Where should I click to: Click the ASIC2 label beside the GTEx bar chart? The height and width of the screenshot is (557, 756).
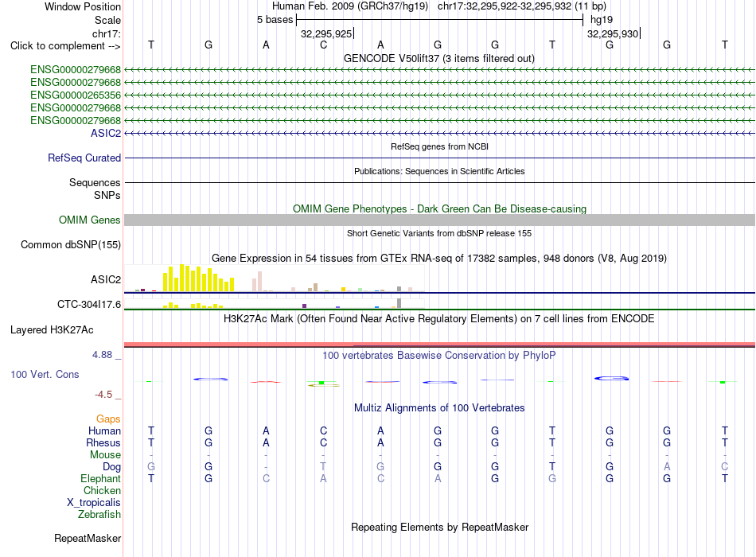pyautogui.click(x=106, y=280)
